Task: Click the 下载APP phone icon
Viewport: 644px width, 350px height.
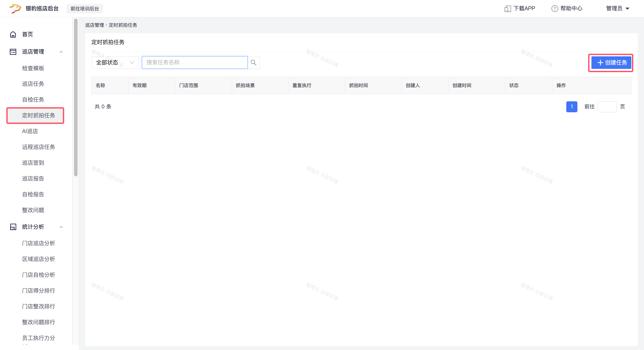Action: (x=507, y=9)
